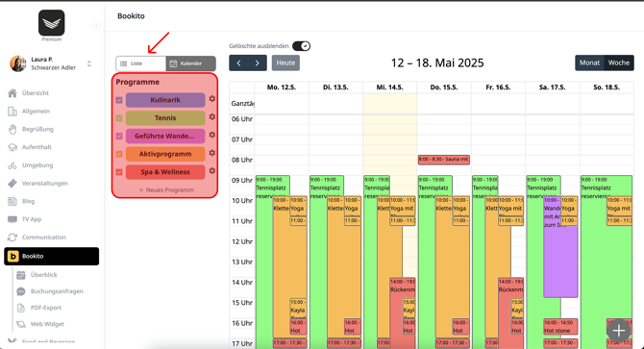
Task: Click the round plus add button
Action: click(x=619, y=330)
